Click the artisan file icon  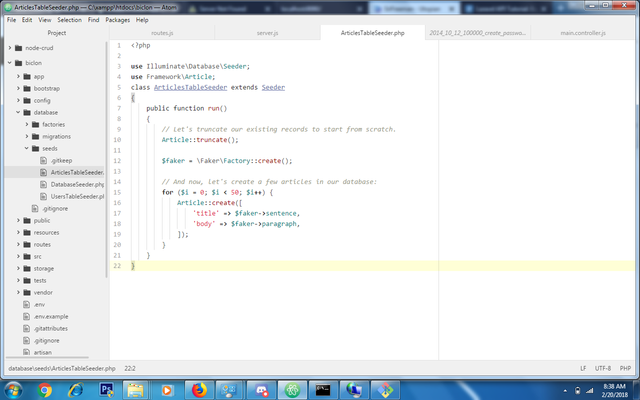27,352
